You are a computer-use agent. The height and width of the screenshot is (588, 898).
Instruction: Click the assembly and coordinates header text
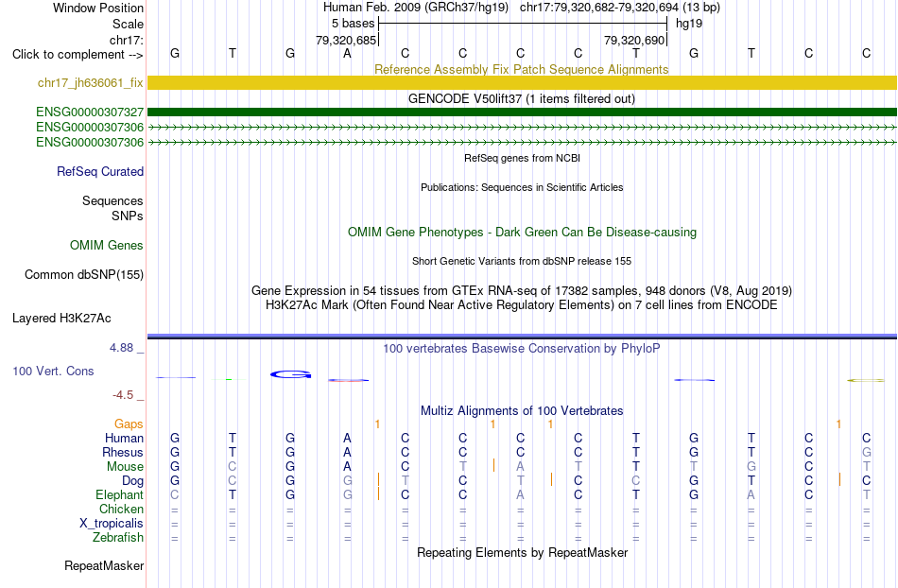pos(522,8)
